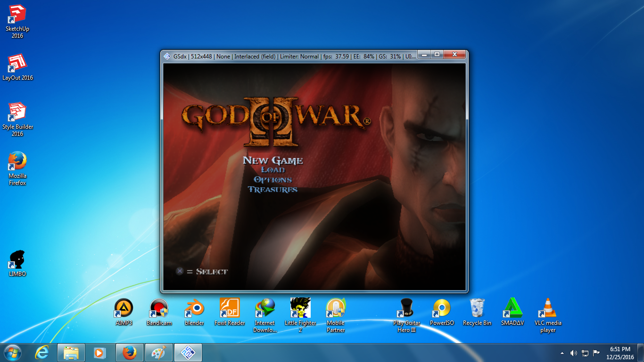Open Mozilla Firefox desktop shortcut
The height and width of the screenshot is (362, 644).
pos(17,168)
